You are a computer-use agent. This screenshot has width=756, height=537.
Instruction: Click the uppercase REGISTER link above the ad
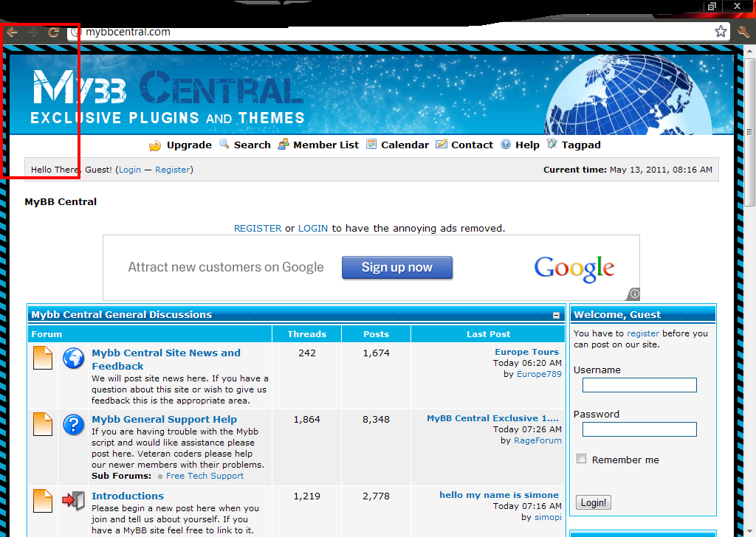[258, 228]
